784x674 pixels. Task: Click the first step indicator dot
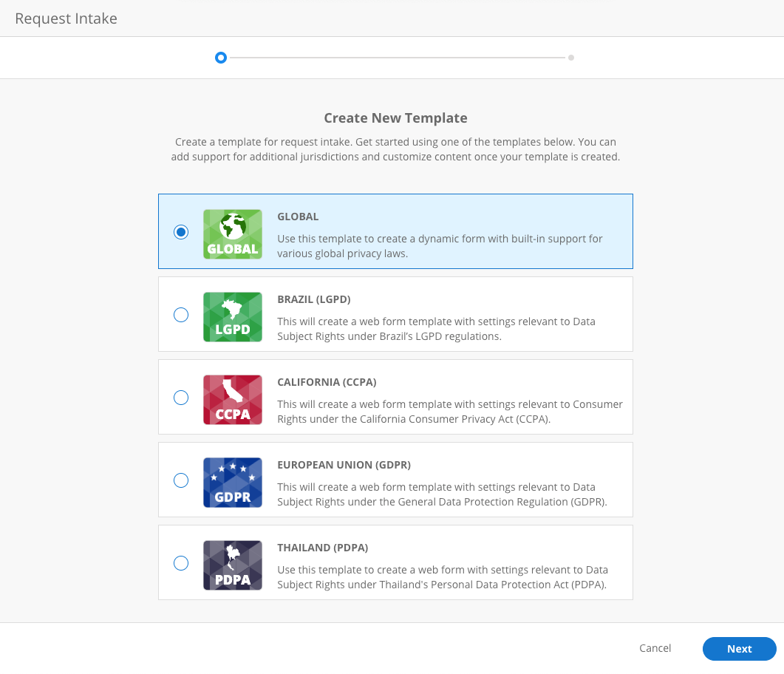tap(220, 57)
